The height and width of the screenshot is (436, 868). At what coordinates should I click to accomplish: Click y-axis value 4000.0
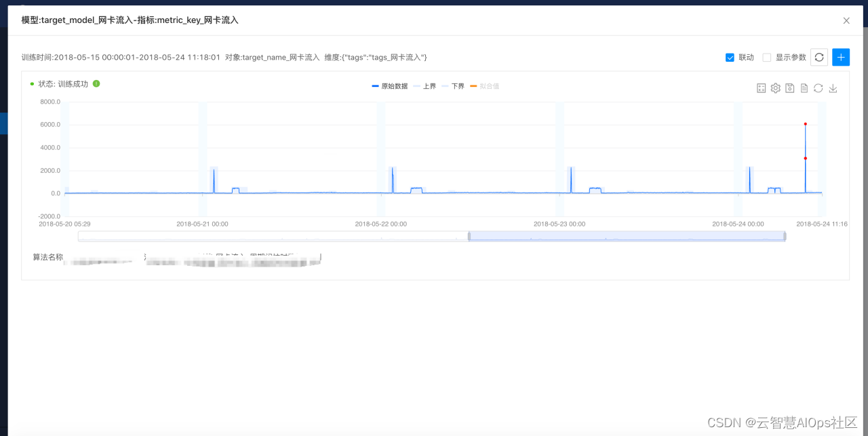point(50,148)
